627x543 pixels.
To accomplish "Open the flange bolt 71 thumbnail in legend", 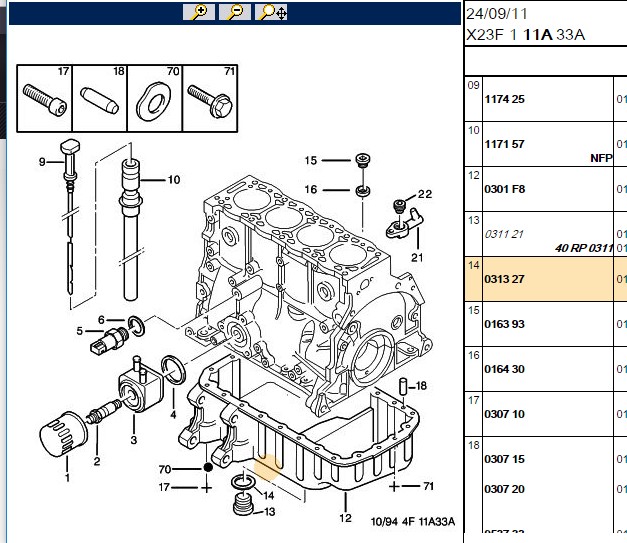I will pyautogui.click(x=210, y=98).
